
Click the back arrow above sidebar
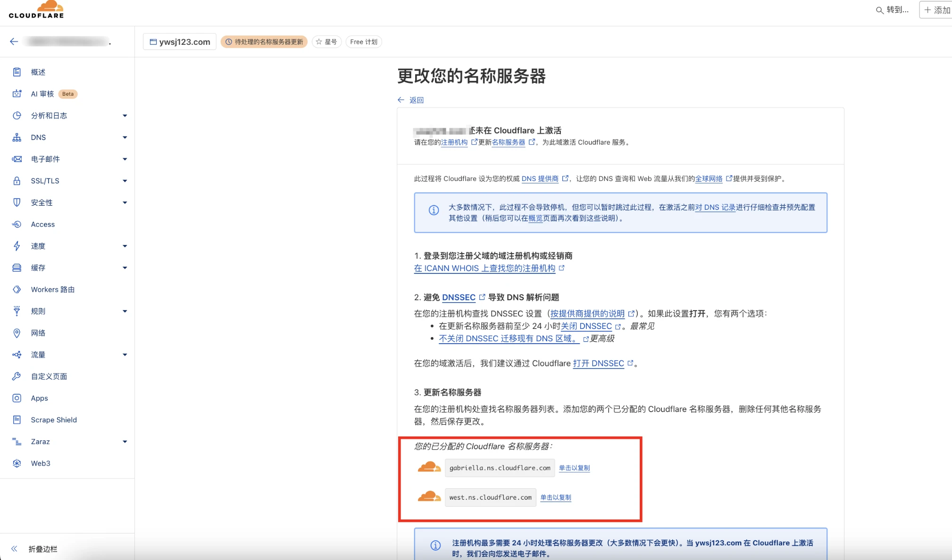[14, 41]
